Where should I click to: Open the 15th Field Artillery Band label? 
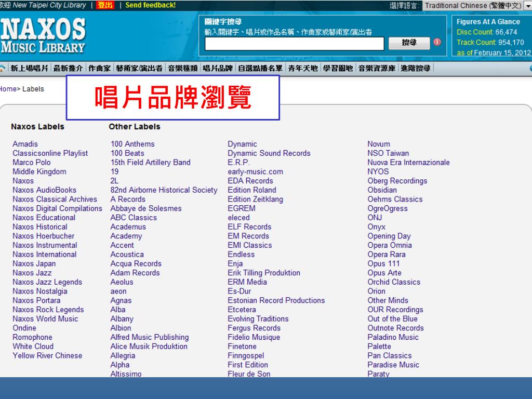click(150, 162)
